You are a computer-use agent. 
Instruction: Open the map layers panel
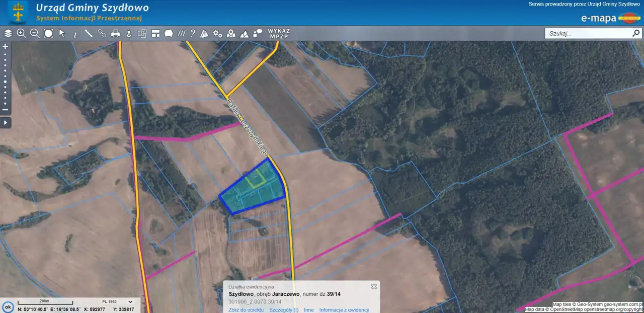coord(8,34)
